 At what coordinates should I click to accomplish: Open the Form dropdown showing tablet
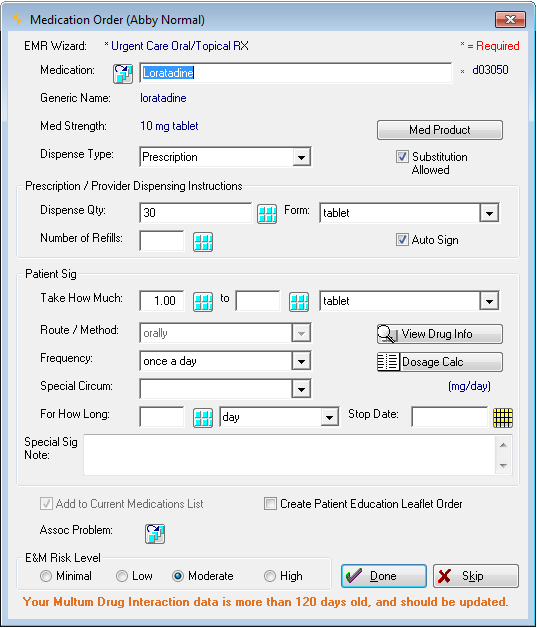click(489, 213)
